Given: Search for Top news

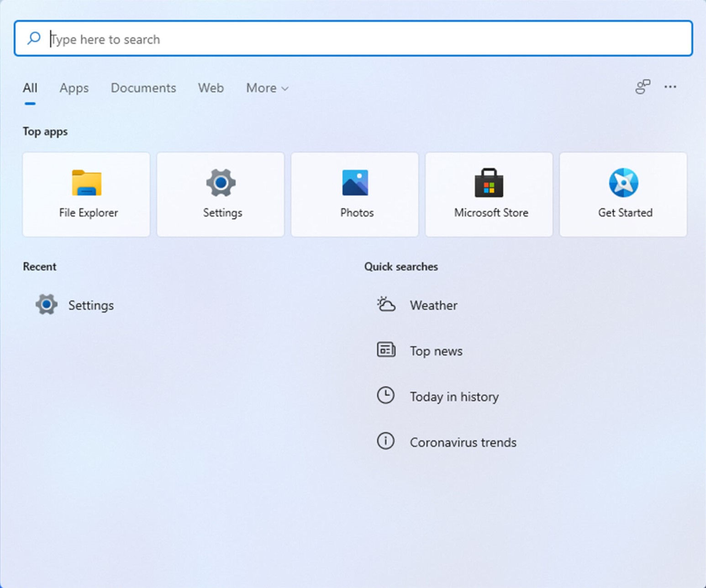Looking at the screenshot, I should (x=436, y=351).
